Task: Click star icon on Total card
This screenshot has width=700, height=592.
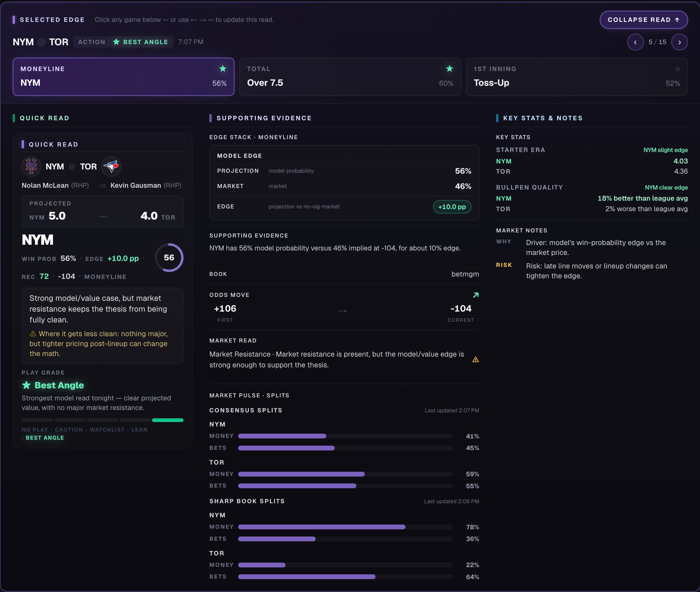Action: (450, 69)
